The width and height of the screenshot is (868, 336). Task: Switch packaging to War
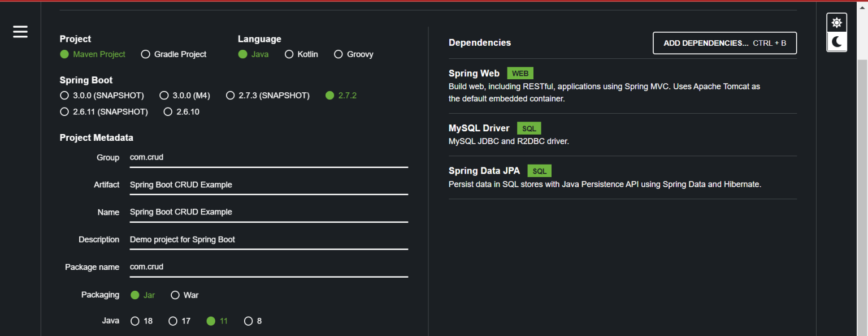tap(175, 295)
